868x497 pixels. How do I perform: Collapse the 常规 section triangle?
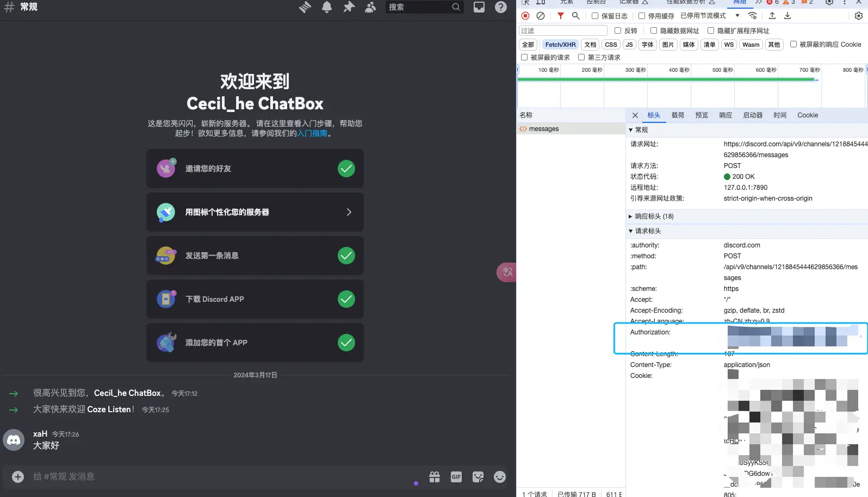[630, 130]
